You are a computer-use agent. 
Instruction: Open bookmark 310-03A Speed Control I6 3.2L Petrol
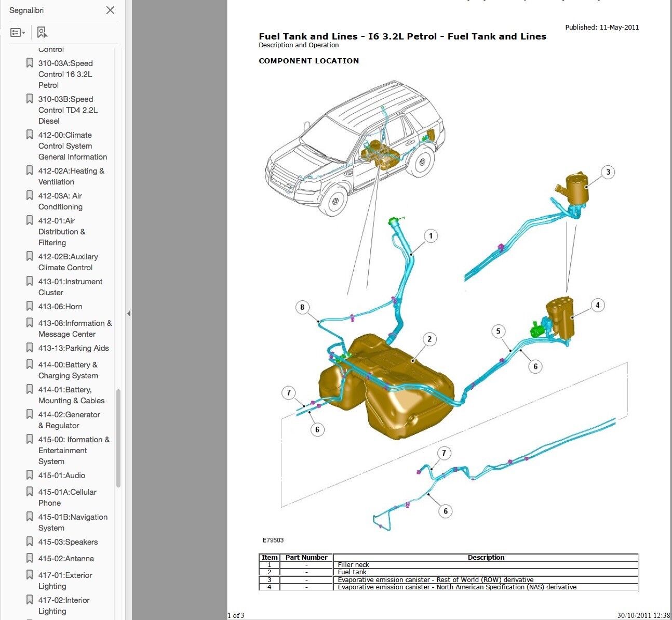tap(65, 74)
